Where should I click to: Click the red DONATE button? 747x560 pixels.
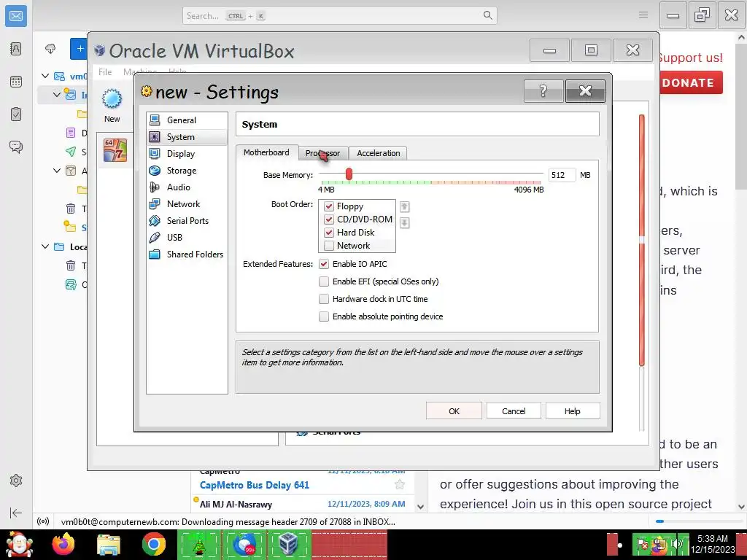point(692,83)
